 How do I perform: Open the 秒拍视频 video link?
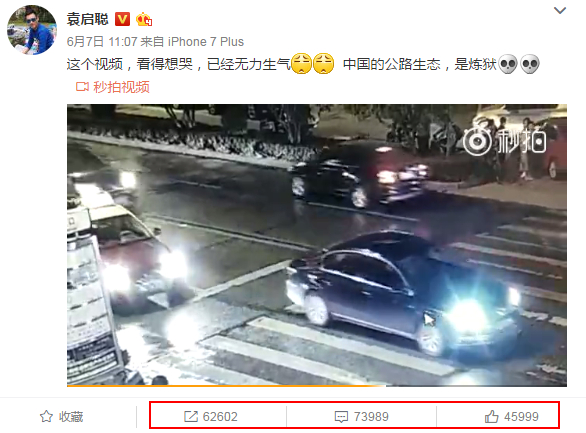pos(121,87)
